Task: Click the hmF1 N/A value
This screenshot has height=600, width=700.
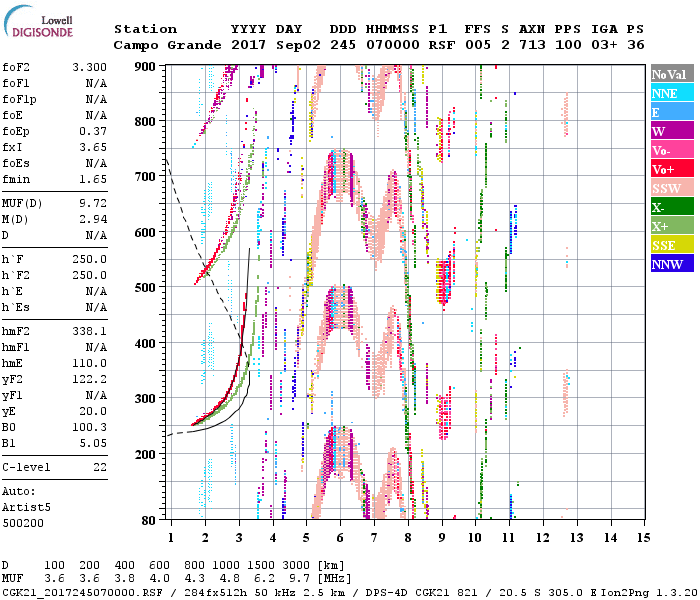Action: coord(96,347)
